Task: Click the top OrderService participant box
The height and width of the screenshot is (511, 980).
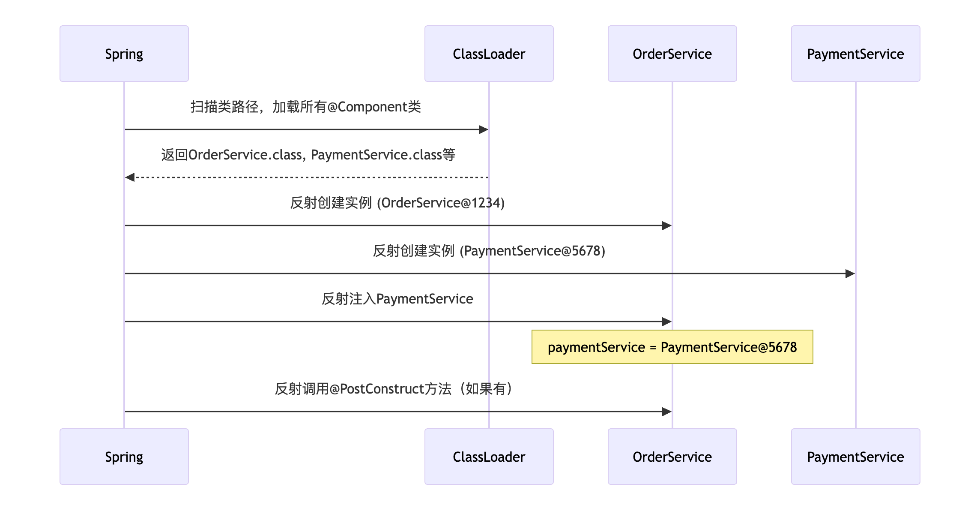Action: tap(672, 54)
